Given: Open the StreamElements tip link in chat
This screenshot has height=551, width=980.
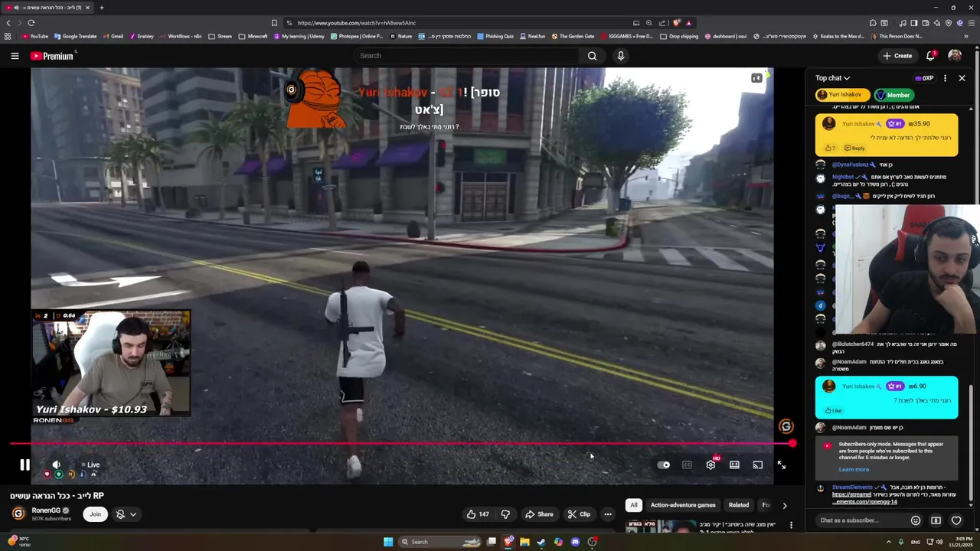Looking at the screenshot, I should point(864,498).
